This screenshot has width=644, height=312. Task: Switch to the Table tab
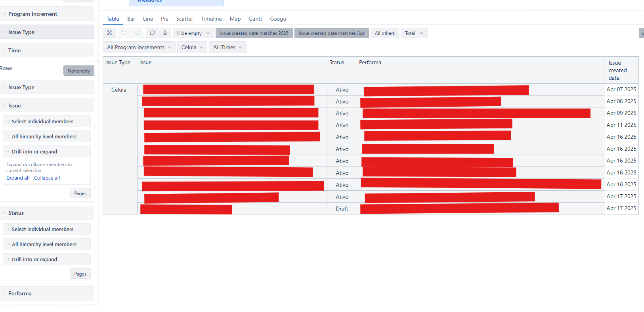(x=113, y=19)
